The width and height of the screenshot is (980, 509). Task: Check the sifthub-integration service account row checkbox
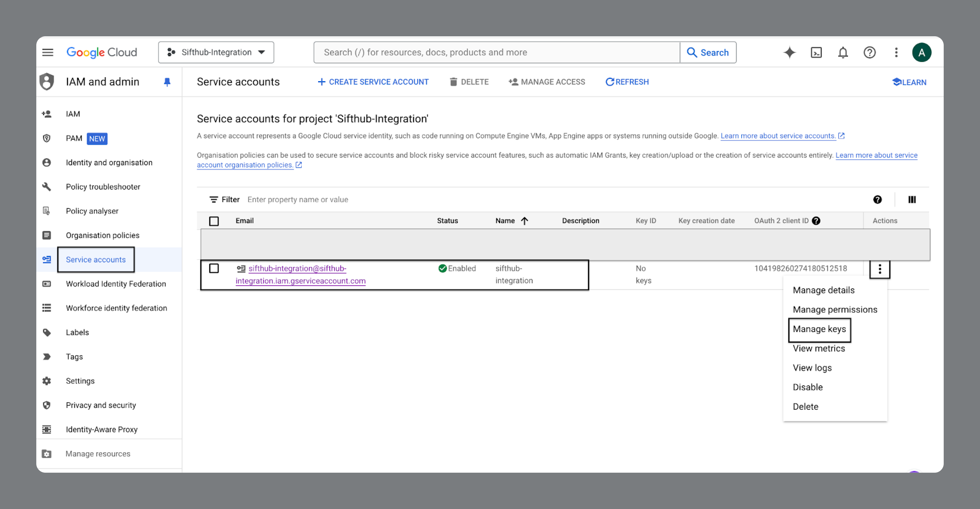click(x=214, y=268)
